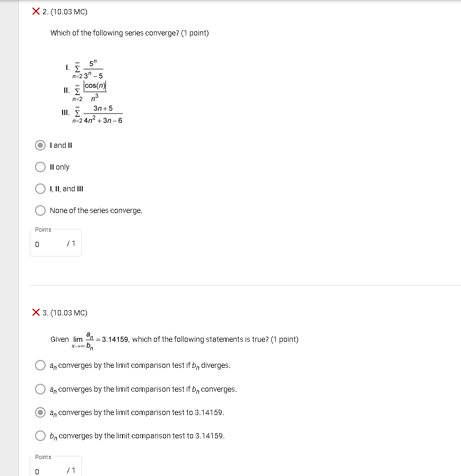461x476 pixels.
Task: Select 'an converges if bn converges' option
Action: click(x=40, y=389)
